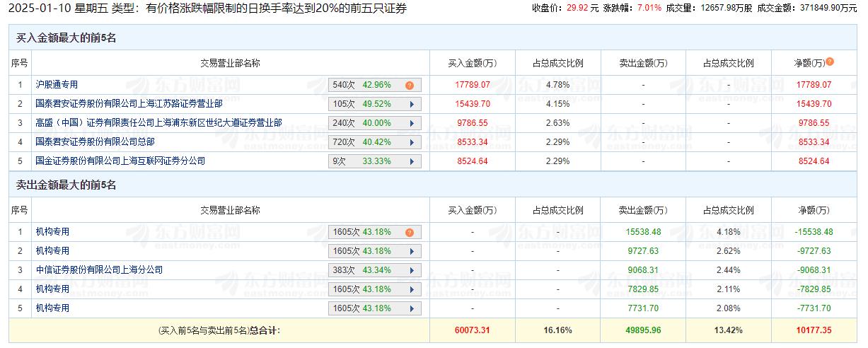Screen dimensions: 868x348
Task: Expand the 1605次 box in sell-side row 2
Action: (411, 251)
